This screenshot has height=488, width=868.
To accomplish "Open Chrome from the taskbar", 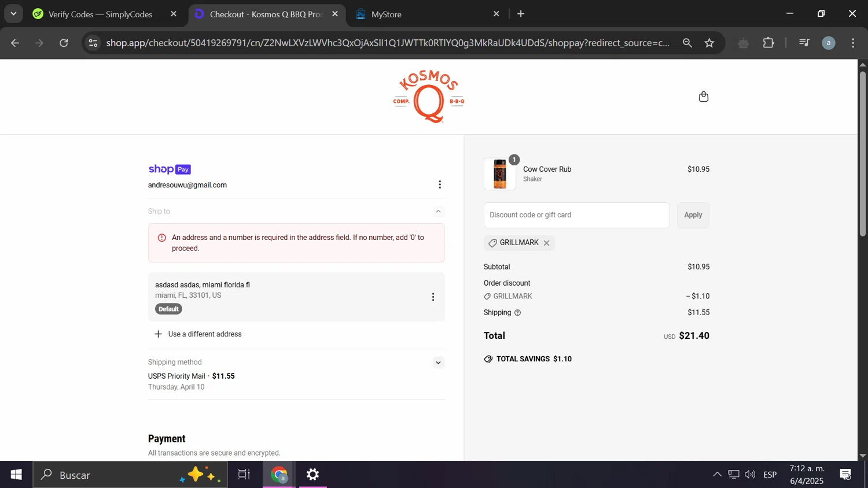I will point(279,475).
